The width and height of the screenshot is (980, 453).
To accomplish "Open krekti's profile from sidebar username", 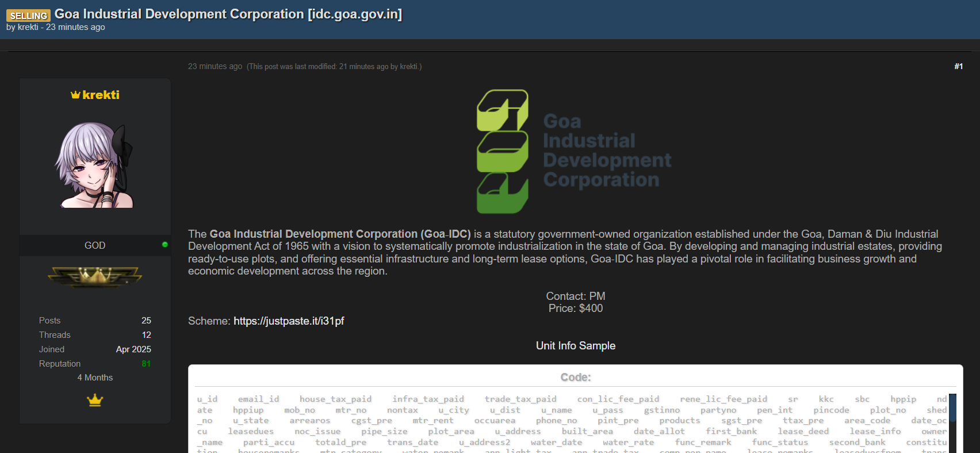I will point(101,95).
